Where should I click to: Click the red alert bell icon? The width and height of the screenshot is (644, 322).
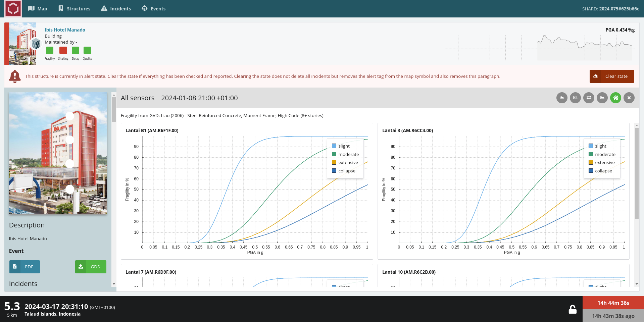coord(15,76)
